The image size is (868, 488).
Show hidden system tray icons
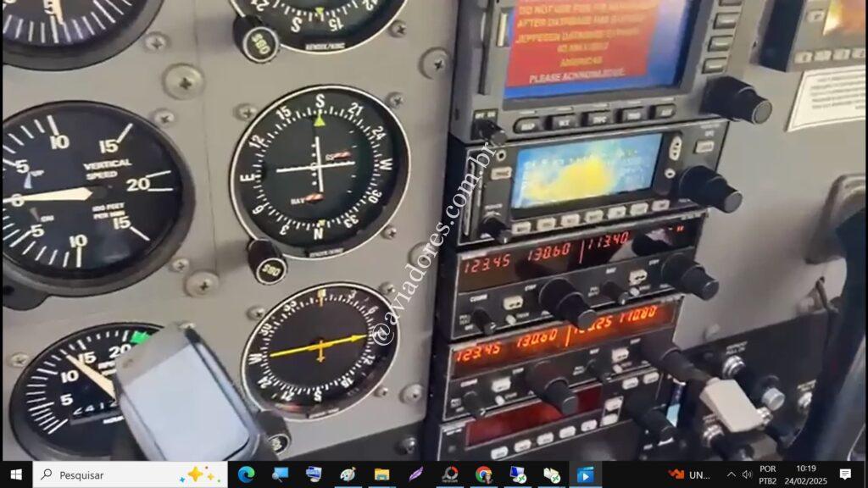click(731, 474)
